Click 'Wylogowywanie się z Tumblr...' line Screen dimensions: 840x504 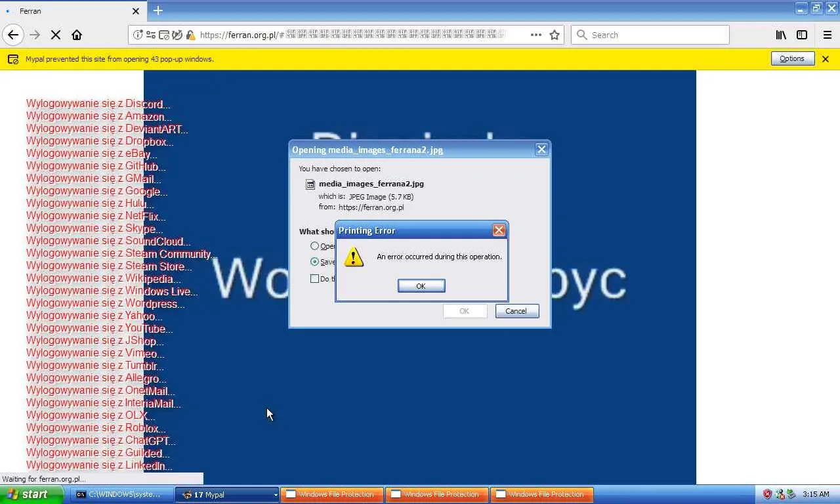click(x=95, y=366)
